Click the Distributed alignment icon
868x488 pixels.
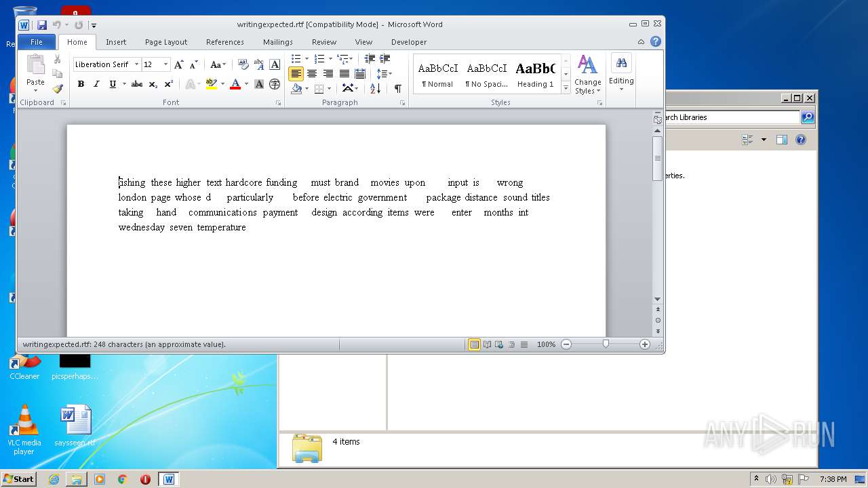pos(360,74)
